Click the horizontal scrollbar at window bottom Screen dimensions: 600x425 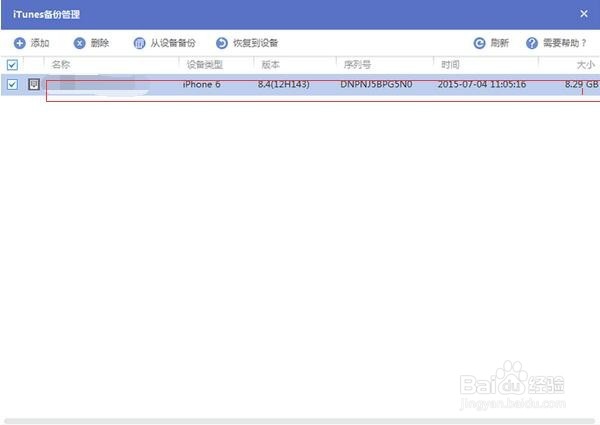[x=300, y=421]
